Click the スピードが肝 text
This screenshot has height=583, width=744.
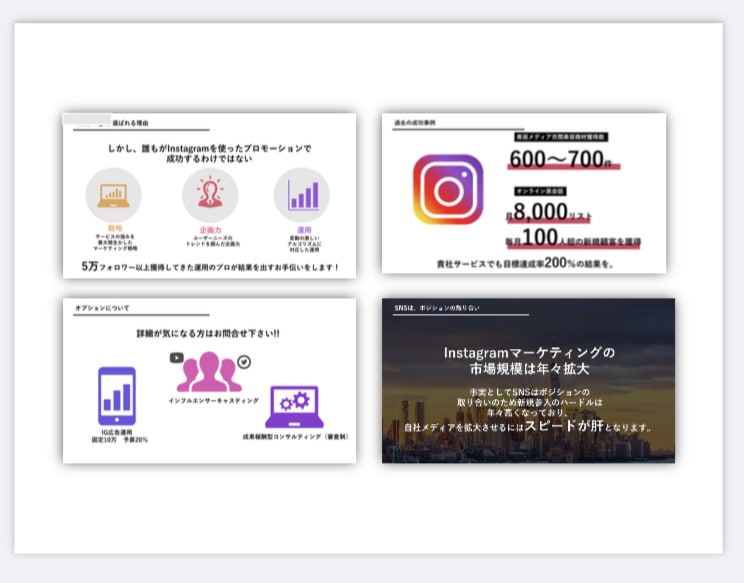pyautogui.click(x=564, y=425)
